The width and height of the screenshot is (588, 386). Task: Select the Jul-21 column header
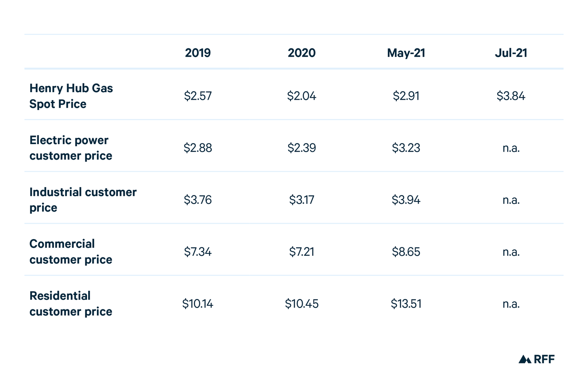511,53
